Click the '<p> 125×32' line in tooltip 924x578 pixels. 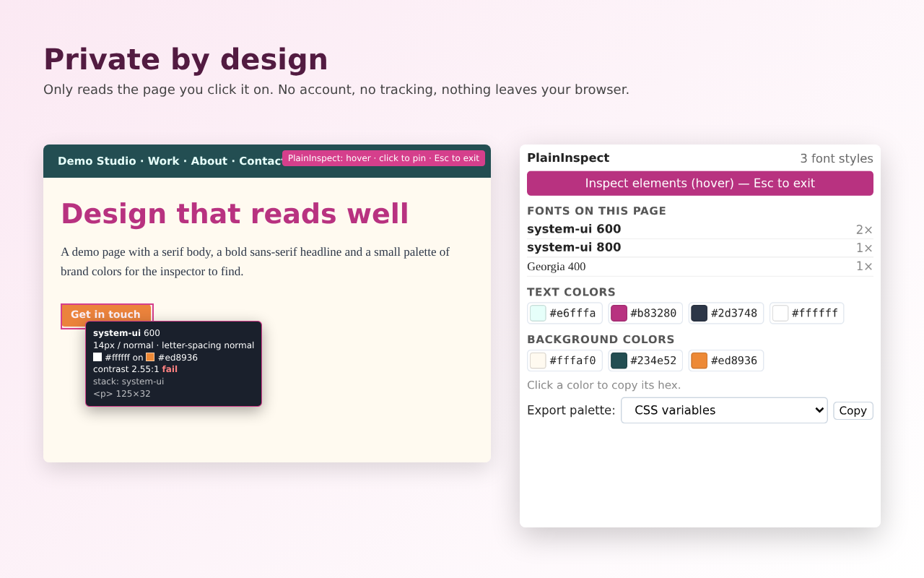click(122, 394)
